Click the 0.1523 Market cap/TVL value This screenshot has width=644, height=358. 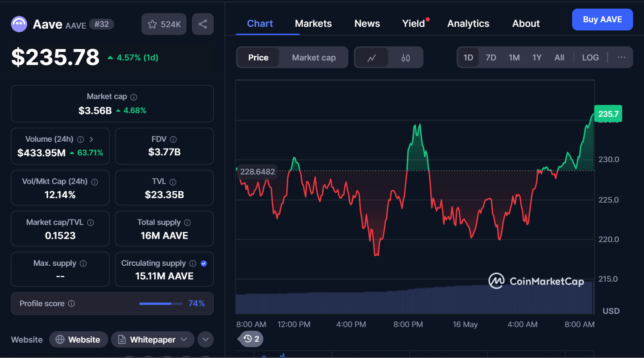60,236
